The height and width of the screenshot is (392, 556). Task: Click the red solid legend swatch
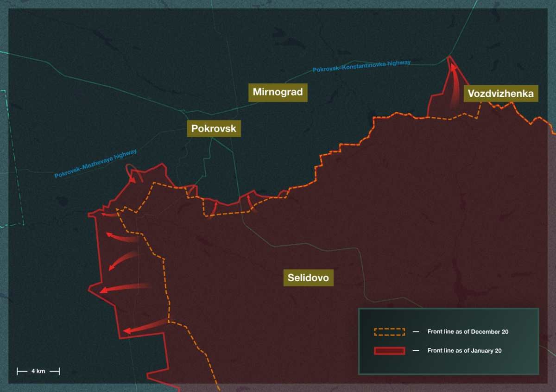[x=389, y=351]
